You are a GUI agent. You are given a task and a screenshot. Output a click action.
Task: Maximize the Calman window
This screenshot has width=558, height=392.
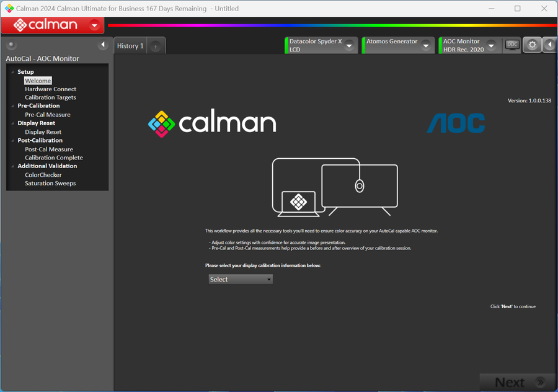[518, 8]
